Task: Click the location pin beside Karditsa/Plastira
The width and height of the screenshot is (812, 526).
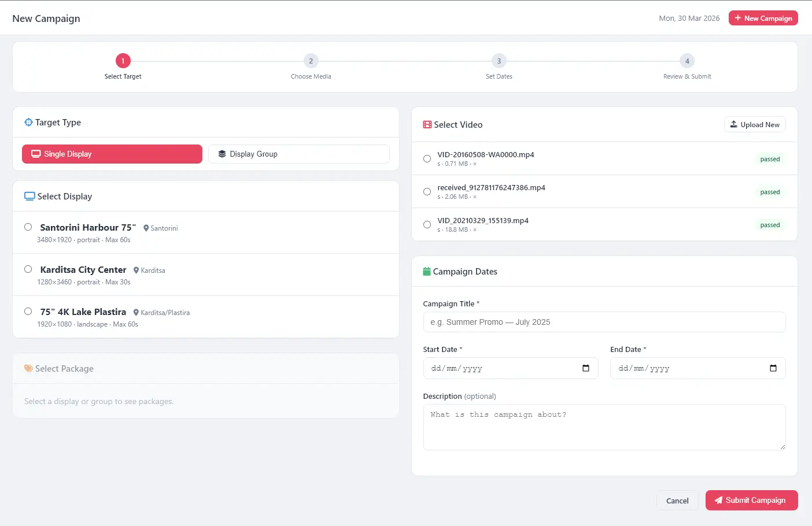Action: click(x=136, y=313)
